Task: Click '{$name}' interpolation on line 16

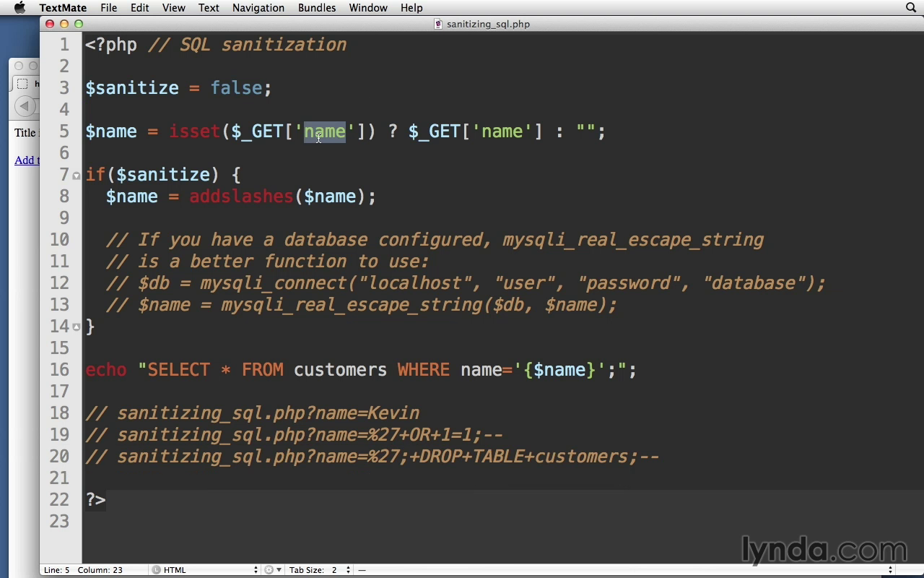Action: [559, 370]
